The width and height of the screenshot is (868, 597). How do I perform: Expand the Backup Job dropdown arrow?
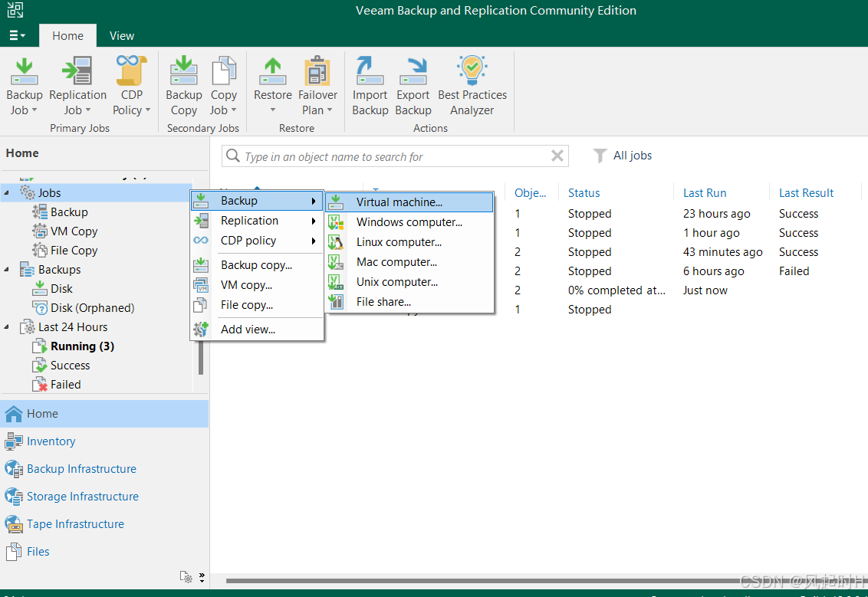click(35, 110)
